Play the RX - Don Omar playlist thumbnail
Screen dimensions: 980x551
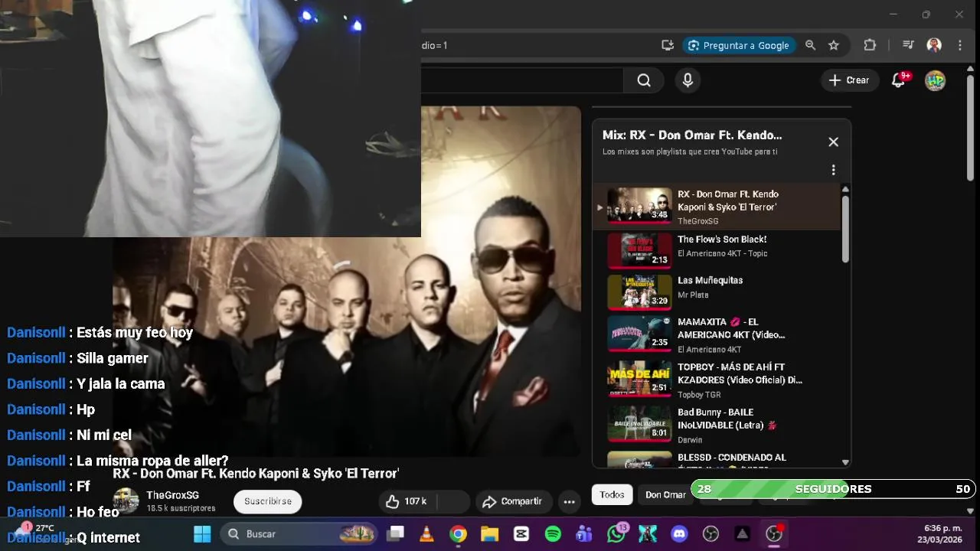[x=639, y=205]
